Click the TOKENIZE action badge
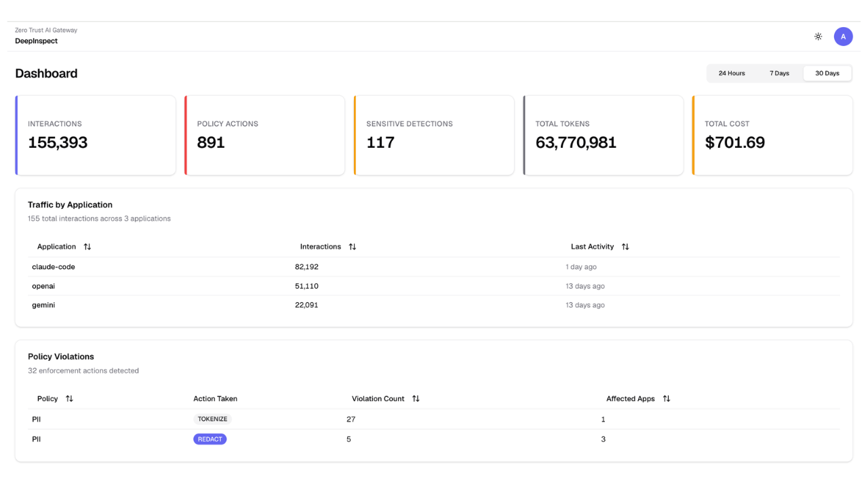Image resolution: width=868 pixels, height=488 pixels. point(212,419)
